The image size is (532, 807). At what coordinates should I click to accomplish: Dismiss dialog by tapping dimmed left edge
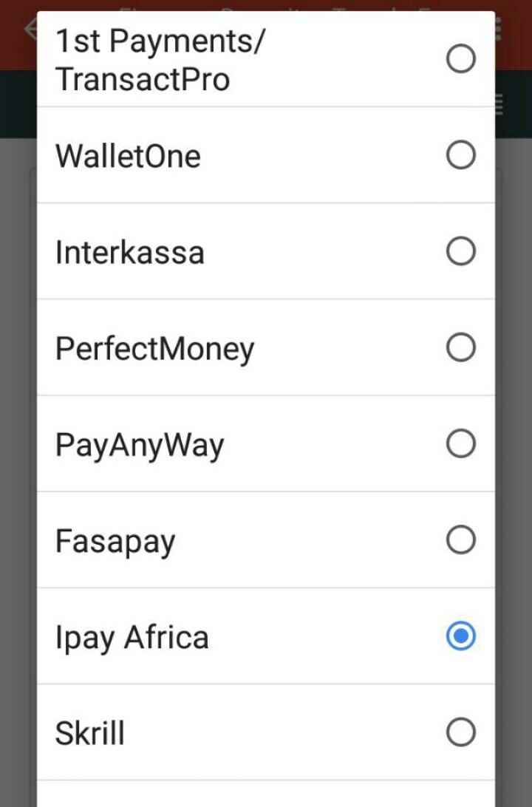coord(18,443)
